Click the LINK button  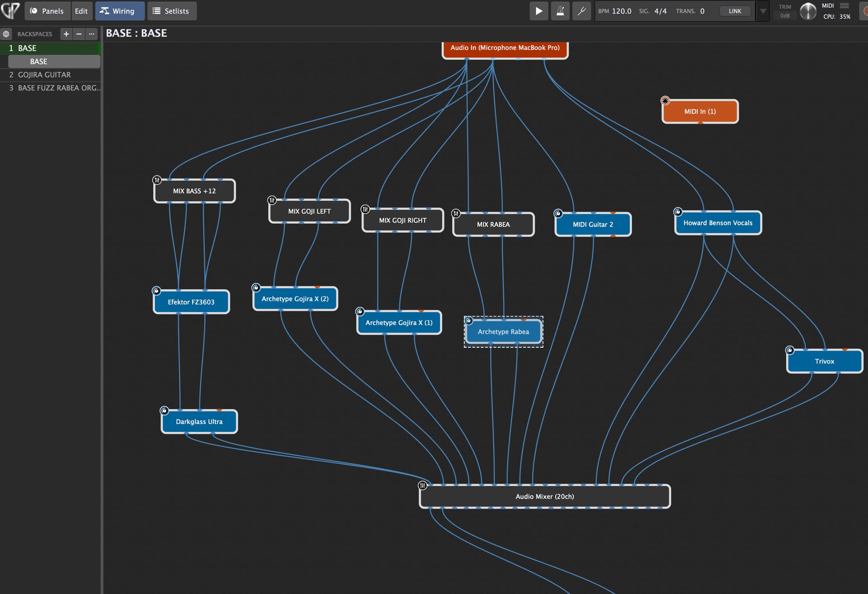735,11
